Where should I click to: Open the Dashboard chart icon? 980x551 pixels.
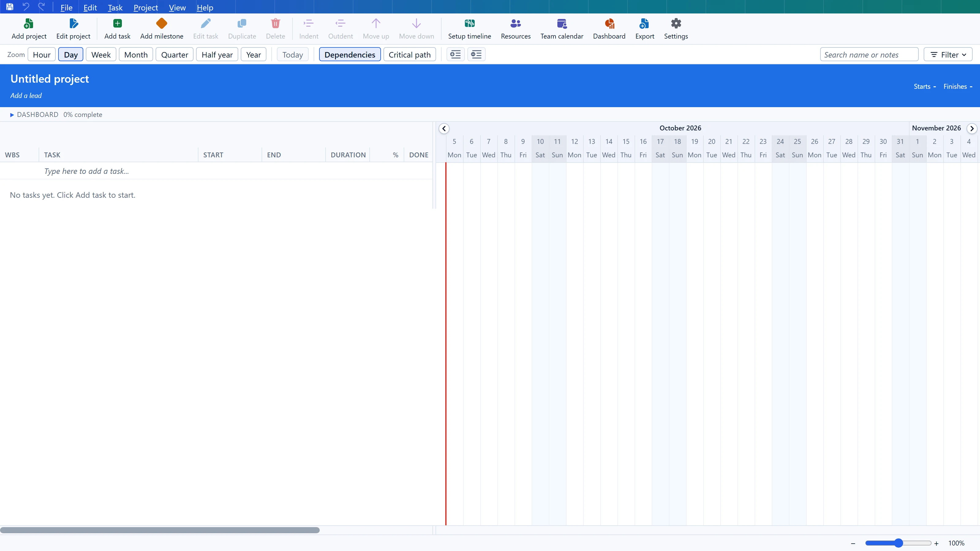pos(609,24)
